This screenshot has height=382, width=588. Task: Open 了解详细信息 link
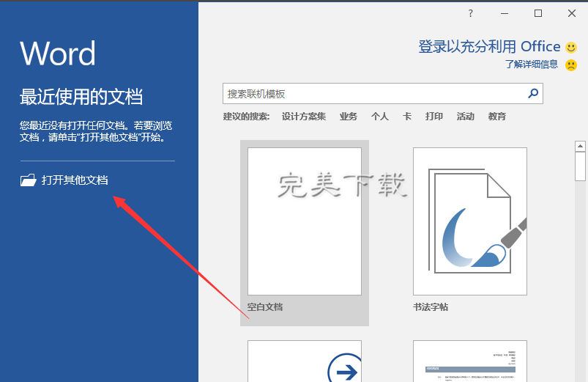pyautogui.click(x=532, y=65)
